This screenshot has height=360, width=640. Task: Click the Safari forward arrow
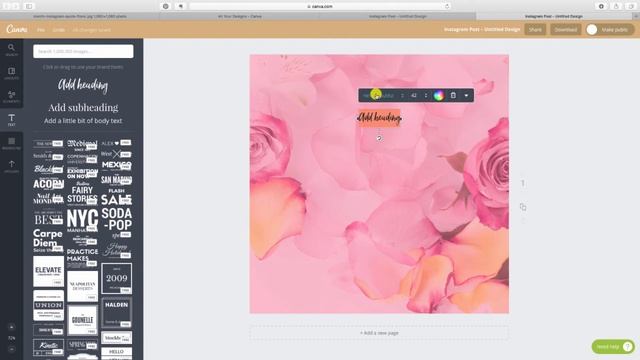pyautogui.click(x=16, y=6)
